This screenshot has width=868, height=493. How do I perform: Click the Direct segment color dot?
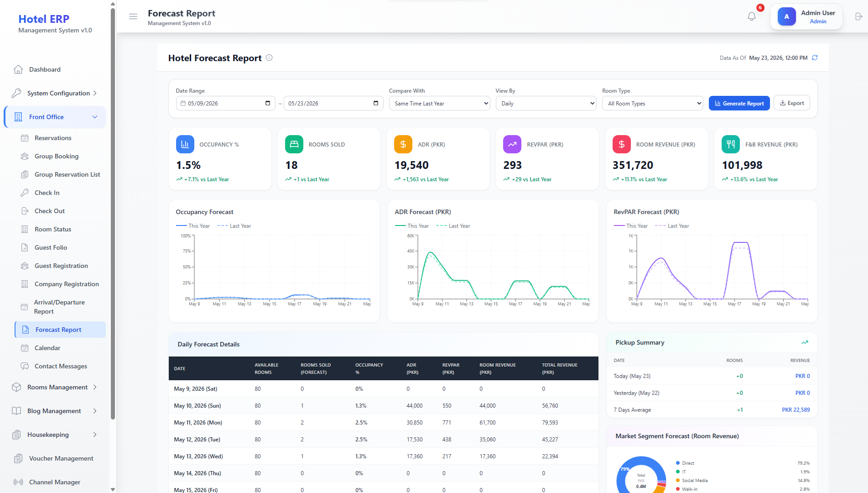point(678,463)
